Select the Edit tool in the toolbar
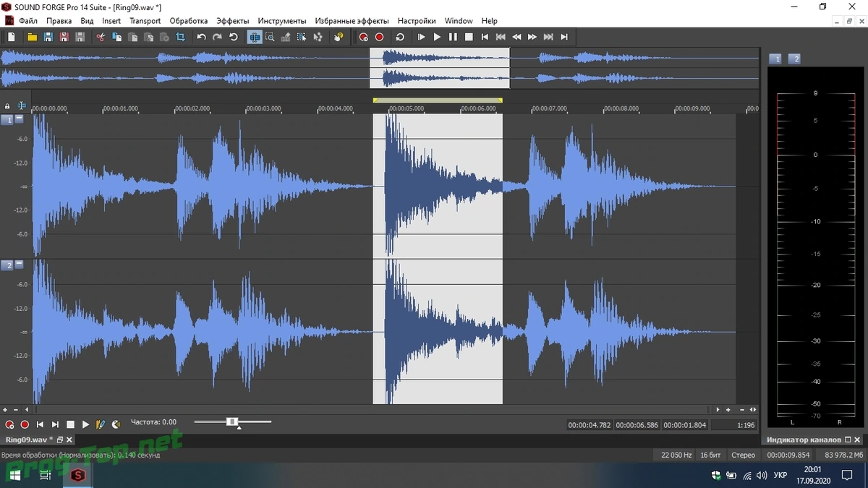This screenshot has height=488, width=868. [255, 37]
